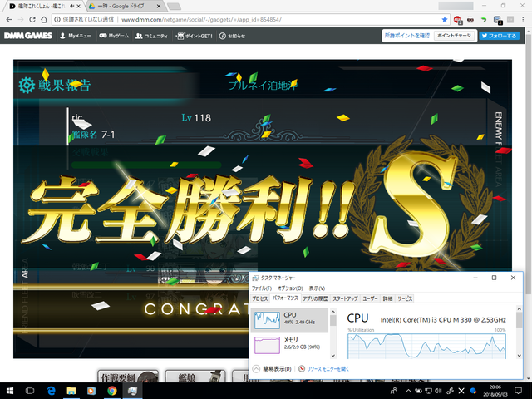Click Task Manager taskbar icon
532x399 pixels.
[x=132, y=391]
